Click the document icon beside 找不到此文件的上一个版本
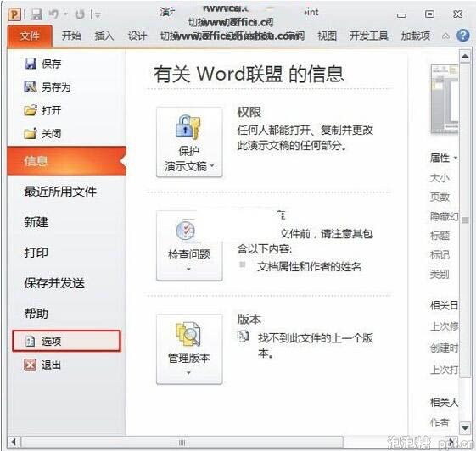This screenshot has height=451, width=476. tap(243, 336)
